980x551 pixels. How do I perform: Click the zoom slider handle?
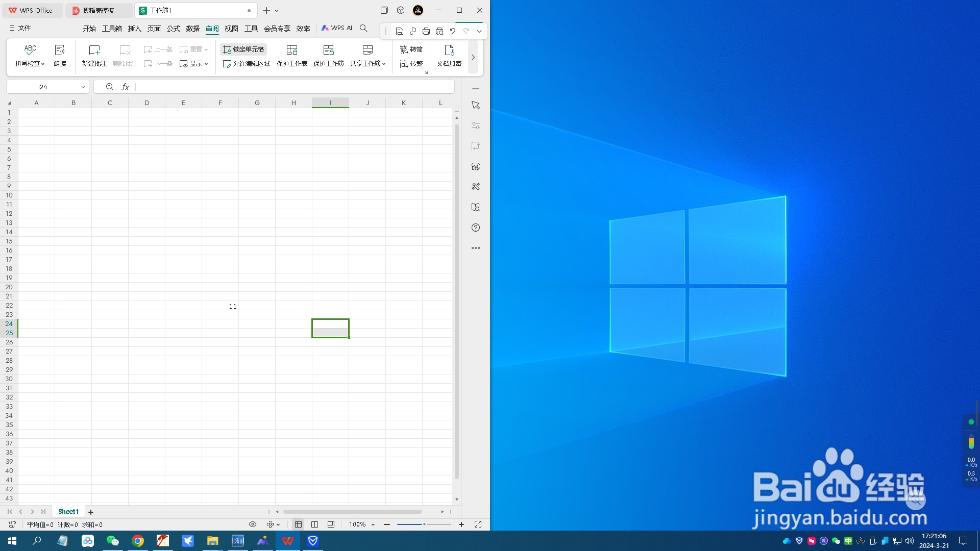click(424, 524)
